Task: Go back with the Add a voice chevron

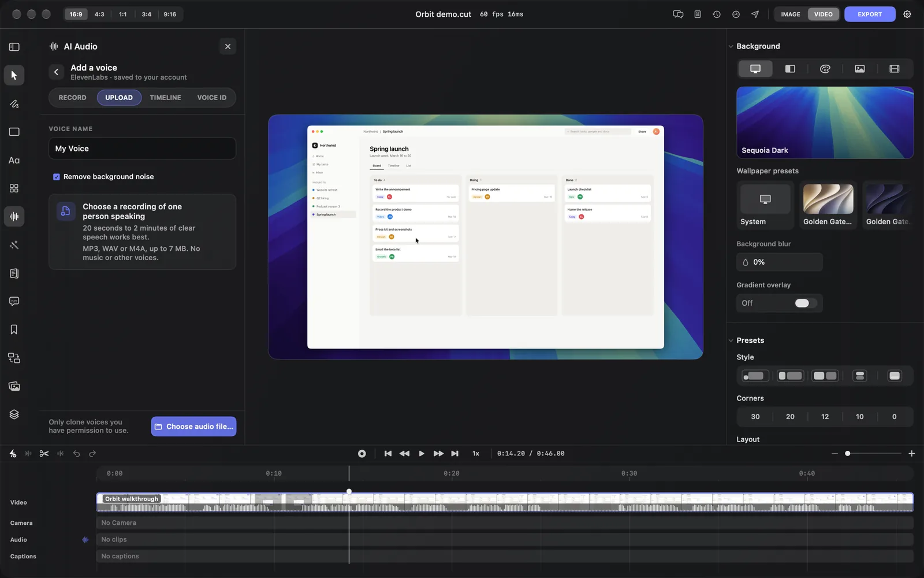Action: pyautogui.click(x=56, y=72)
